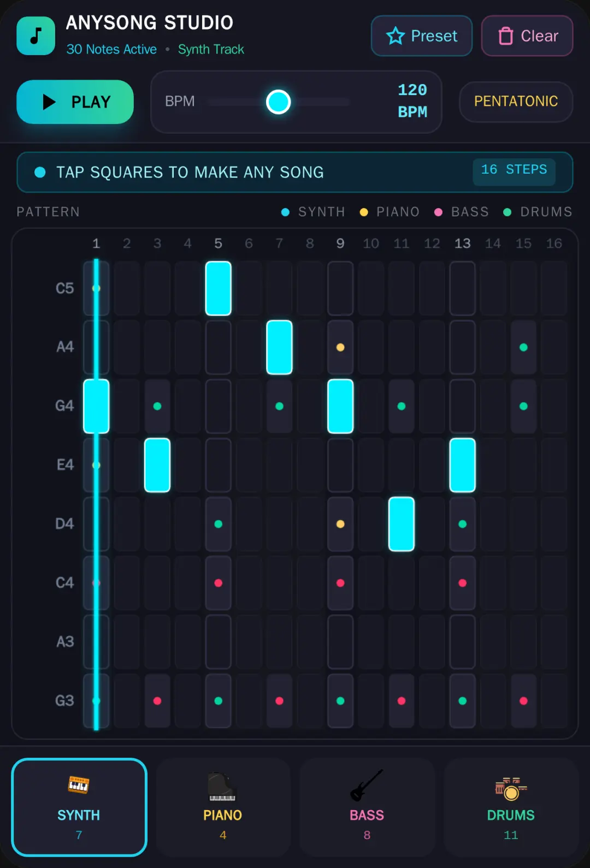
Task: Toggle off the D4 synth note at step 11
Action: 402,524
